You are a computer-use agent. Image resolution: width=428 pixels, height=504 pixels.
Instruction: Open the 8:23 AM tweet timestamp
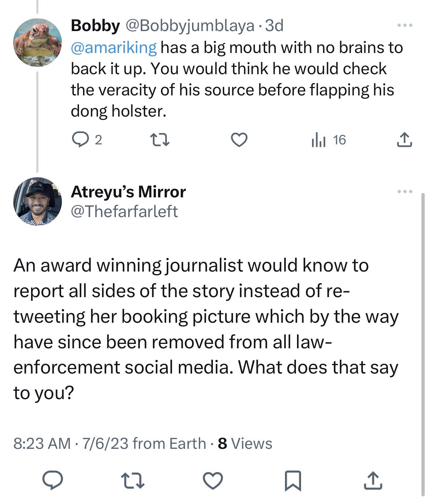click(x=42, y=443)
